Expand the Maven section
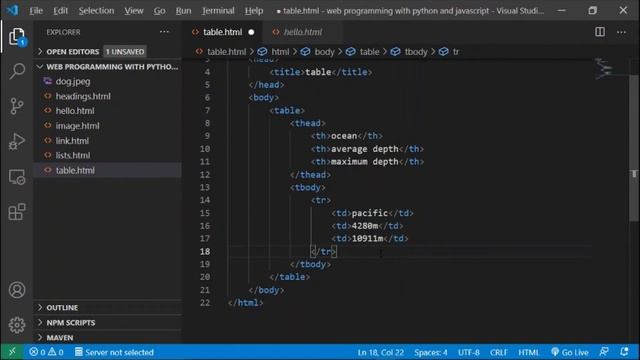The image size is (640, 360). click(108, 338)
